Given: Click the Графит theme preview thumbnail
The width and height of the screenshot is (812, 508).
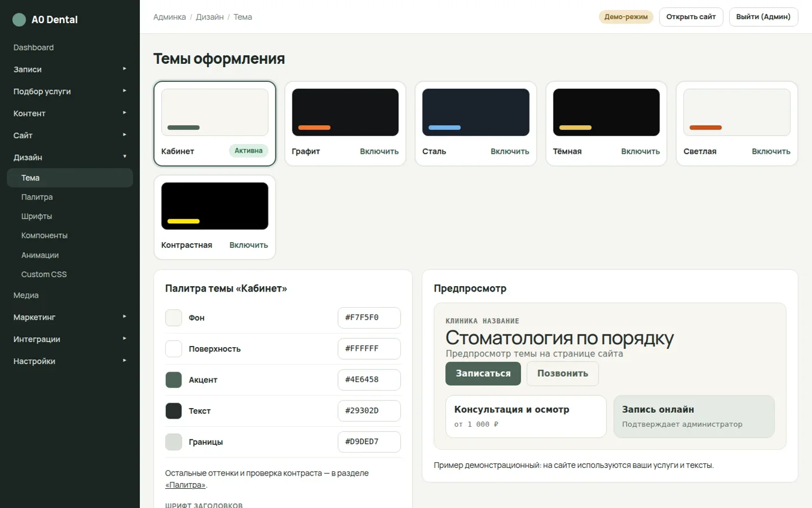Looking at the screenshot, I should pyautogui.click(x=345, y=113).
